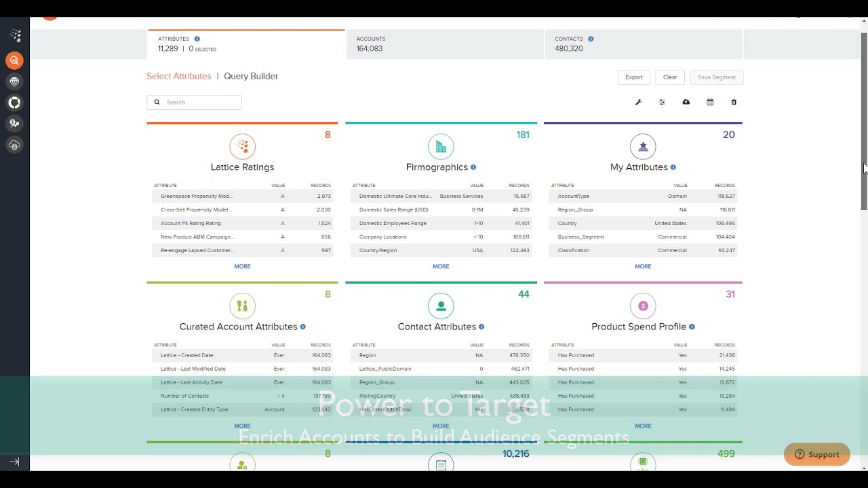Open the globe parachute sidebar icon
The height and width of the screenshot is (488, 868).
click(14, 81)
